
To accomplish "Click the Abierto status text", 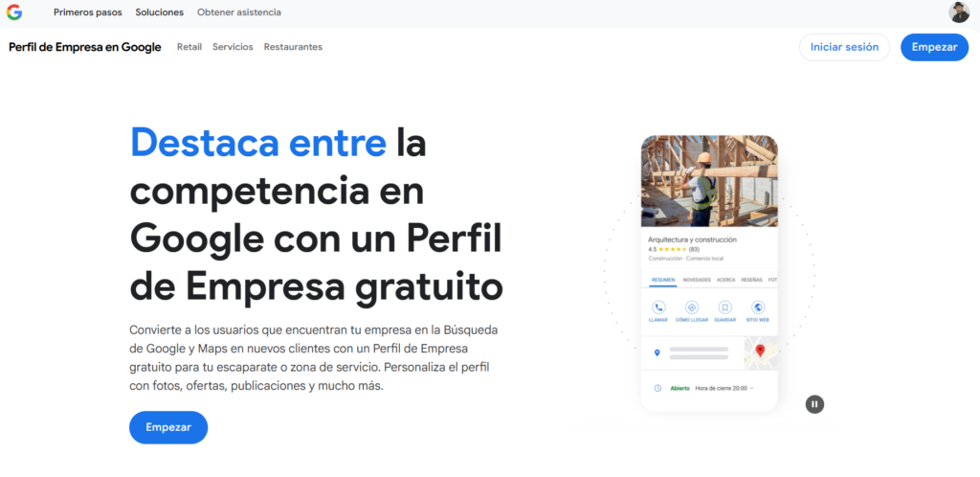I will 680,388.
